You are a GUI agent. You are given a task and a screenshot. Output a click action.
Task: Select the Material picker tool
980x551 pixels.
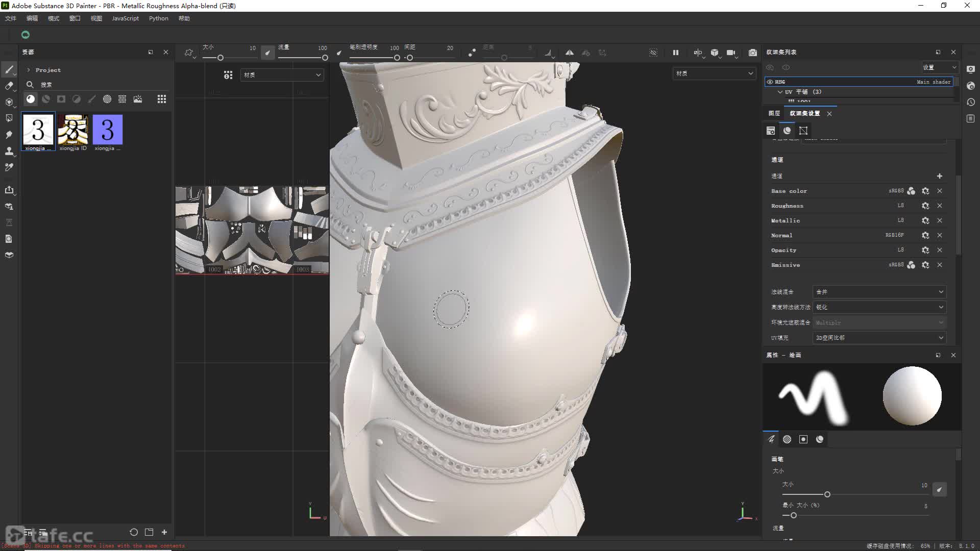pos(9,167)
